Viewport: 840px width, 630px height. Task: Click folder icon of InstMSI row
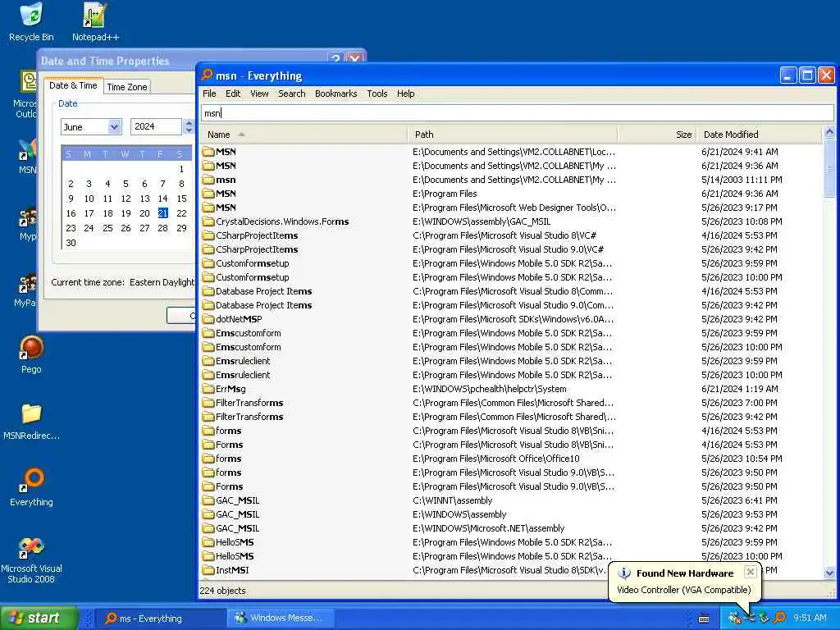point(208,570)
